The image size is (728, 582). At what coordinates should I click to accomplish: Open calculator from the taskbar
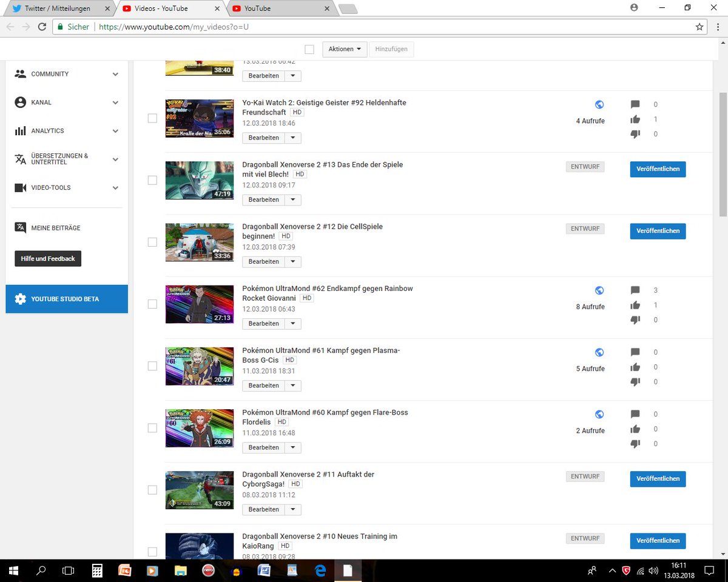(97, 570)
